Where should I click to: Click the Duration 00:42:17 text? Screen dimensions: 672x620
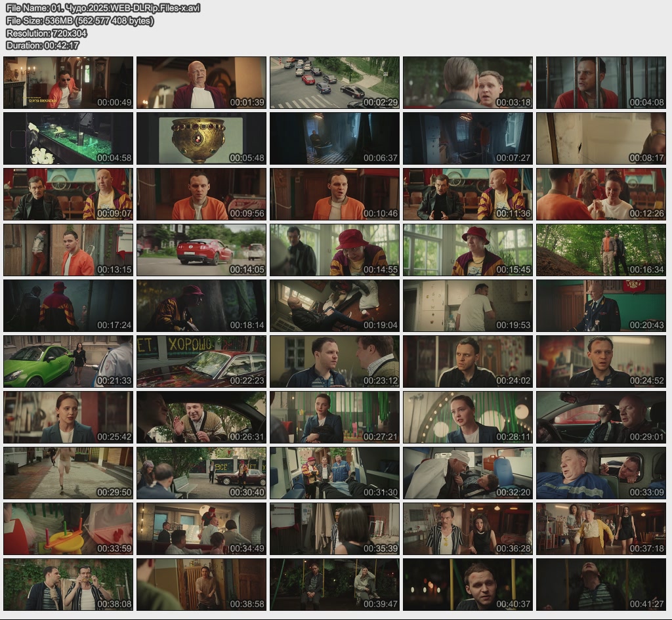43,45
